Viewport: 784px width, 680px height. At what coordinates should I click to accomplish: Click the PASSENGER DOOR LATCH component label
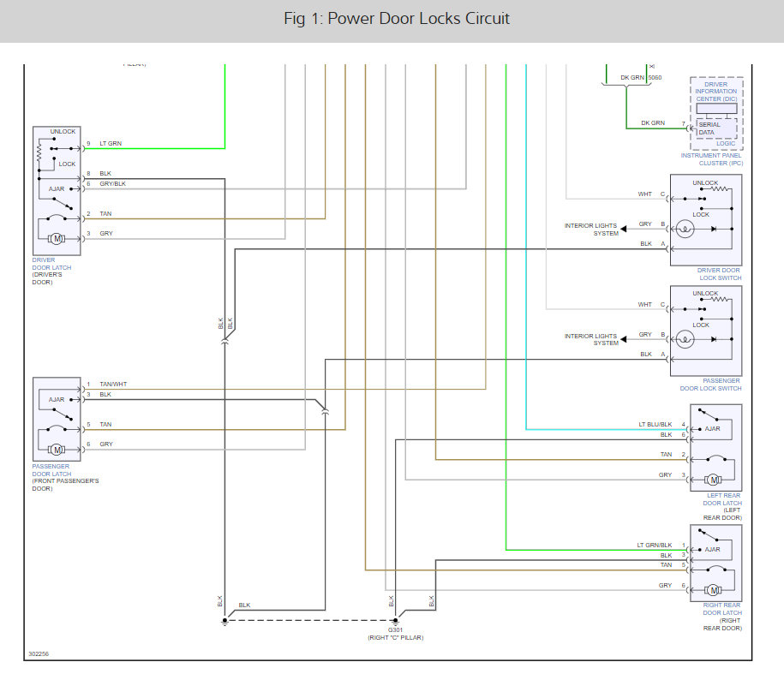(51, 470)
